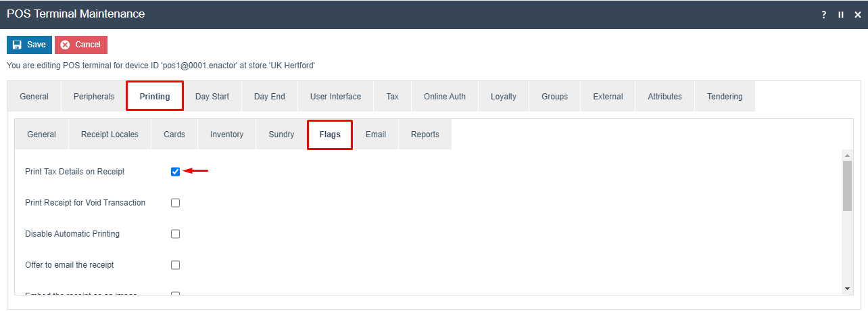Viewport: 868px width, 311px height.
Task: Enable Offer to email the receipt
Action: [176, 265]
